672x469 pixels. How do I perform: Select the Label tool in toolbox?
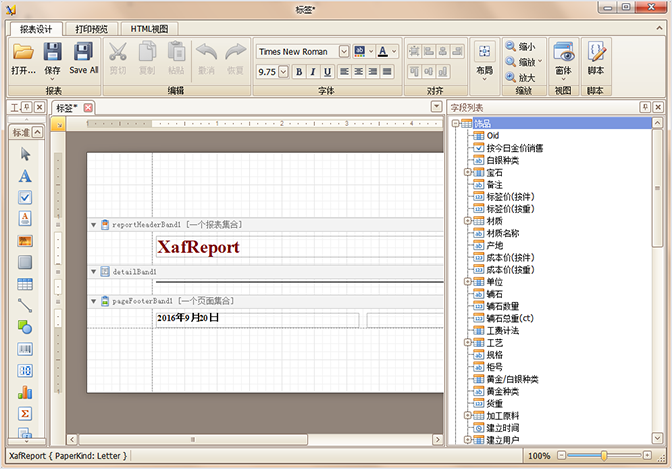pyautogui.click(x=25, y=175)
